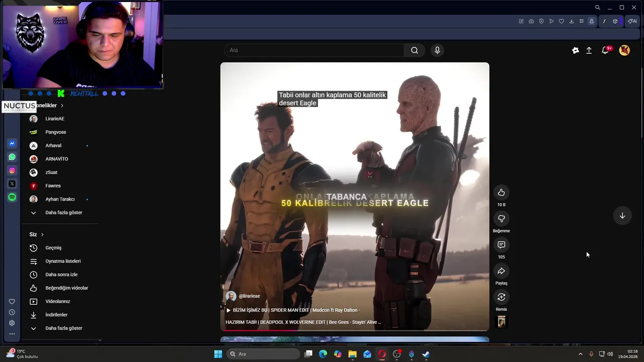This screenshot has width=644, height=362.
Task: Open the sound link BİZİM İŞİMİZ BU
Action: coord(292,310)
